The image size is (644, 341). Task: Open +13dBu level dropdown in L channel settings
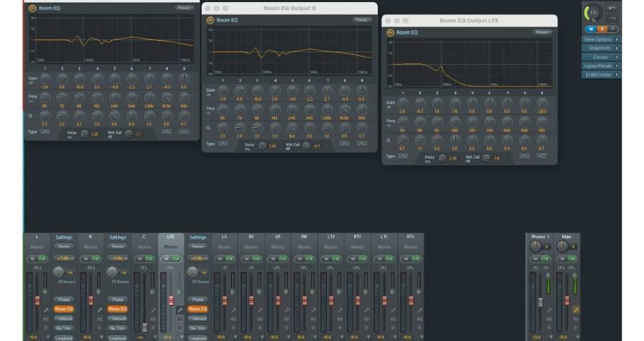64,259
